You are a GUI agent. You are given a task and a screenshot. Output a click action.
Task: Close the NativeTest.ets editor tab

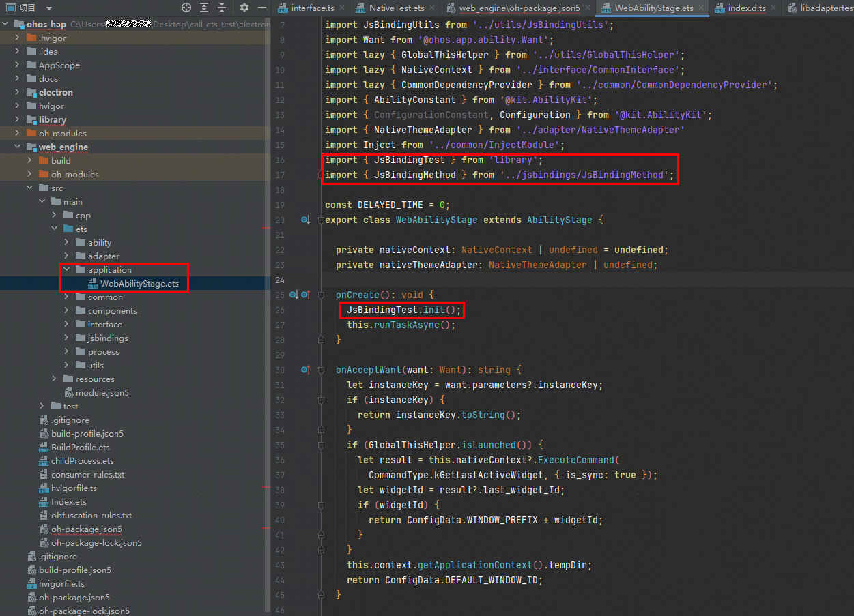(433, 8)
